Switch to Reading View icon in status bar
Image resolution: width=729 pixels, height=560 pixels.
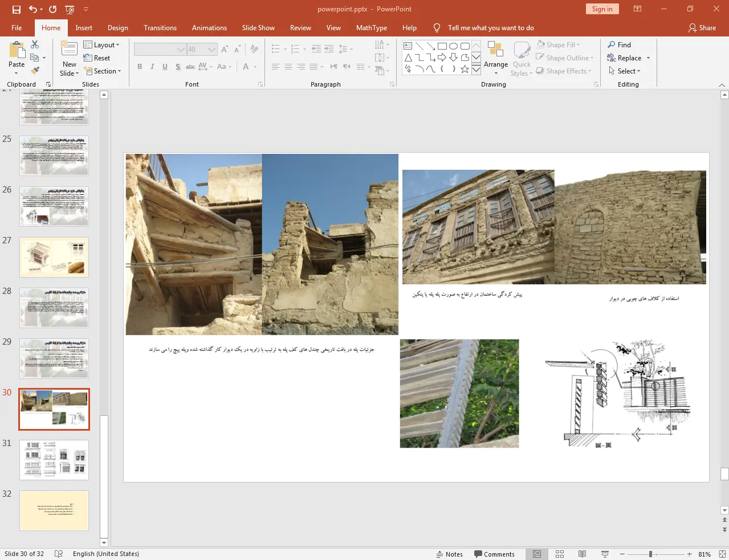click(582, 554)
